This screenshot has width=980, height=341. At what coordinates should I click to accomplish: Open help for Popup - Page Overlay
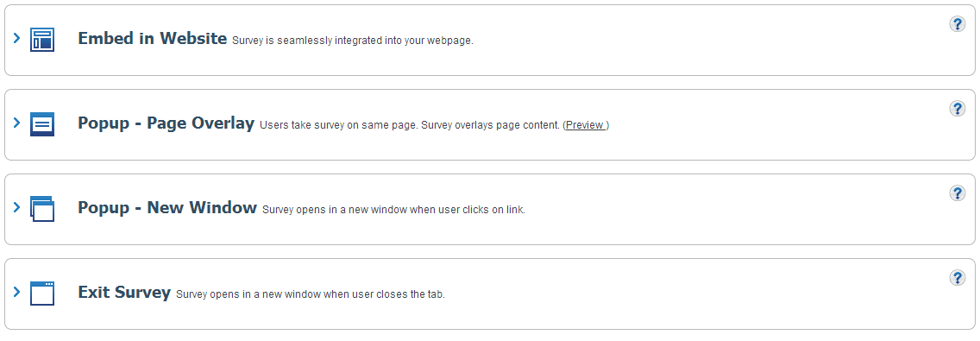pyautogui.click(x=957, y=108)
